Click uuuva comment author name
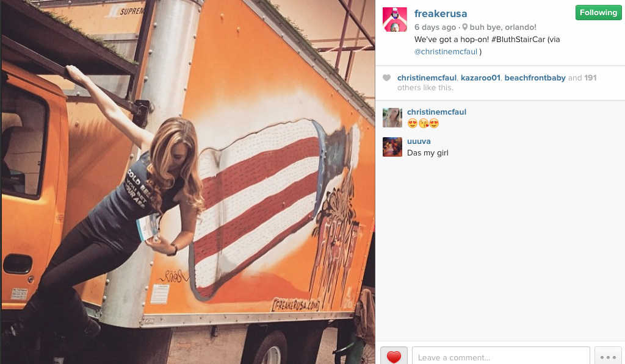 pos(419,141)
